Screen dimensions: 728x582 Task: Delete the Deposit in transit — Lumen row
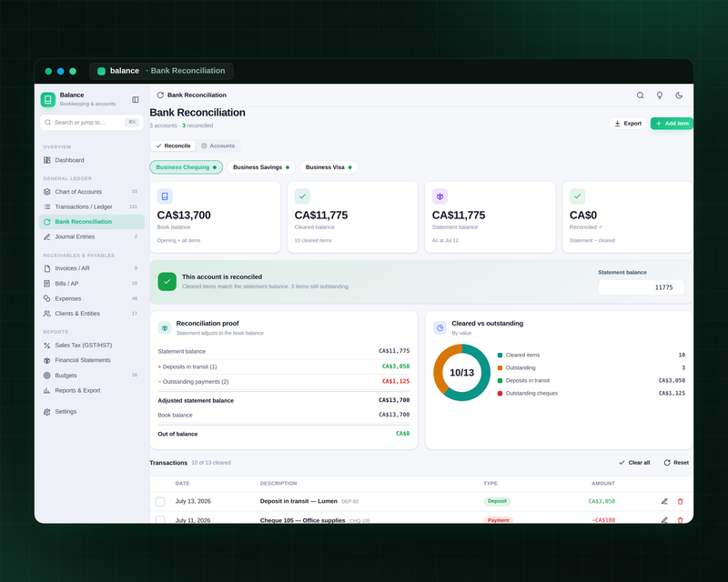pos(680,501)
